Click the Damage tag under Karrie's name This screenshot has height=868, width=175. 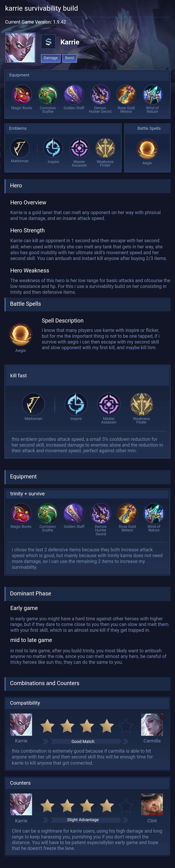pyautogui.click(x=51, y=58)
